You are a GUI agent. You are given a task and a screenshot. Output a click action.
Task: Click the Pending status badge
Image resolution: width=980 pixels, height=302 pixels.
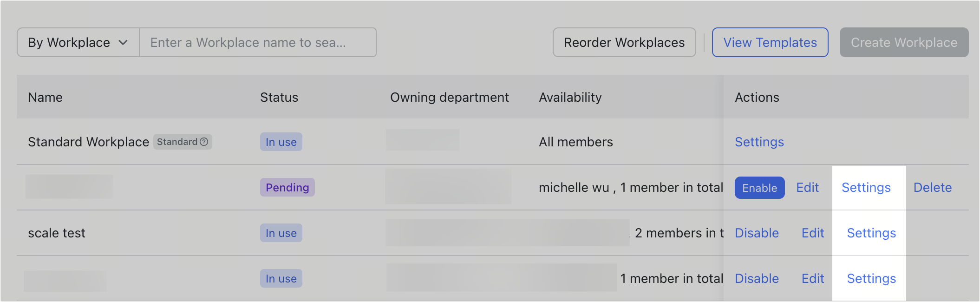(287, 187)
